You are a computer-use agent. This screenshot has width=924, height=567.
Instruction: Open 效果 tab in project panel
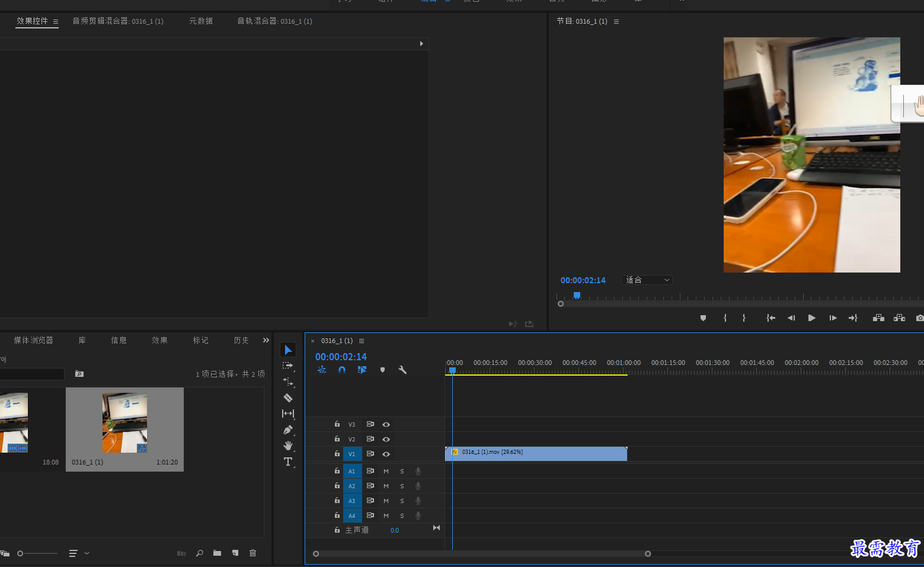point(159,340)
